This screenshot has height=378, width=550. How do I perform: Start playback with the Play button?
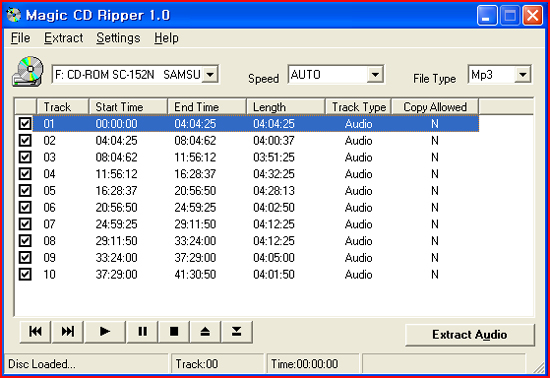pos(105,331)
